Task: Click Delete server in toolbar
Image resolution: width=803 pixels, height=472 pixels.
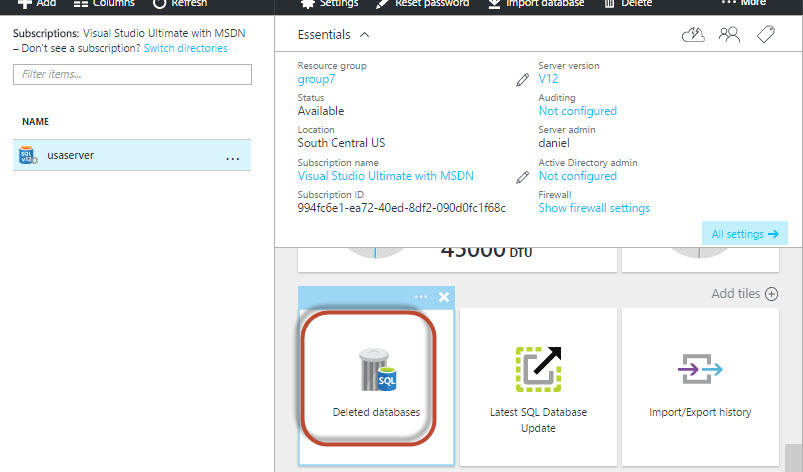Action: [x=628, y=4]
